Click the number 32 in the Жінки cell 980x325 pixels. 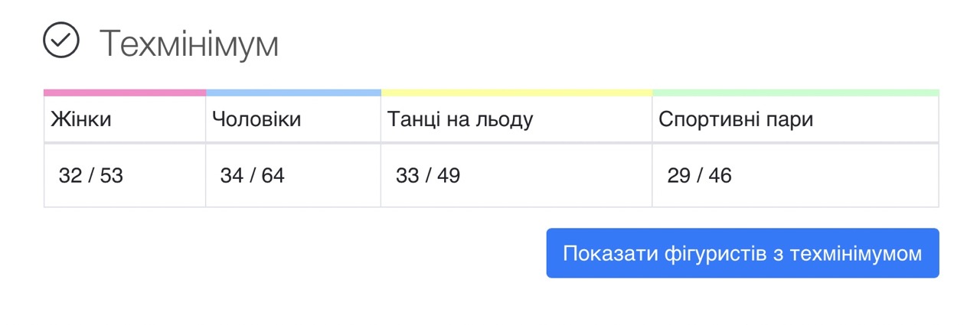pos(70,176)
